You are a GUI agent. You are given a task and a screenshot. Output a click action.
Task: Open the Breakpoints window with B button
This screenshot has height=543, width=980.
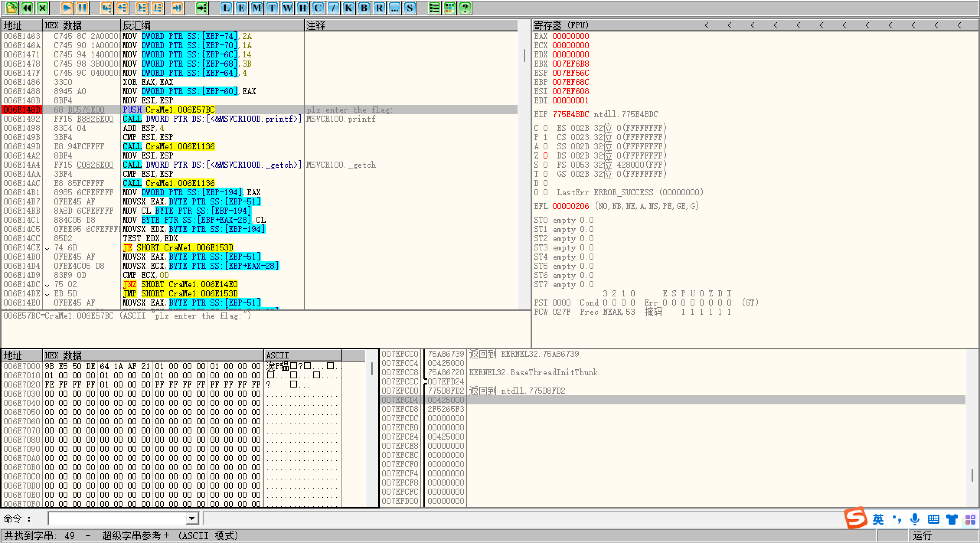(364, 8)
